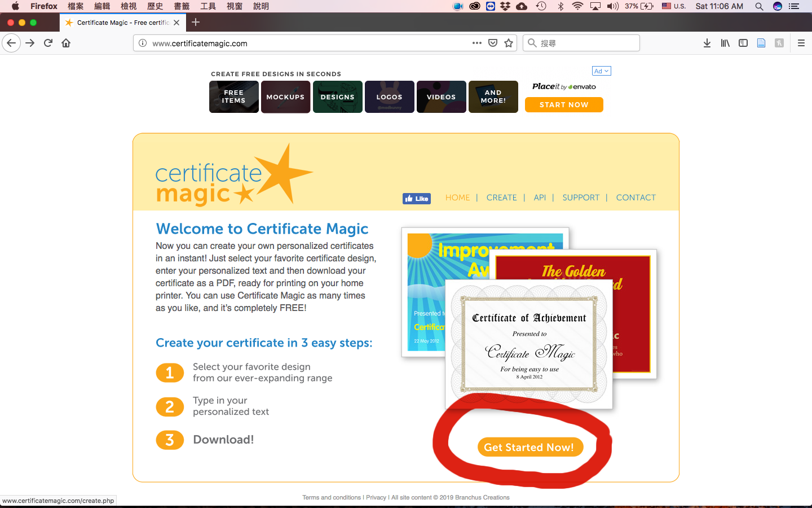Open the U.S. input source menu

coord(674,6)
